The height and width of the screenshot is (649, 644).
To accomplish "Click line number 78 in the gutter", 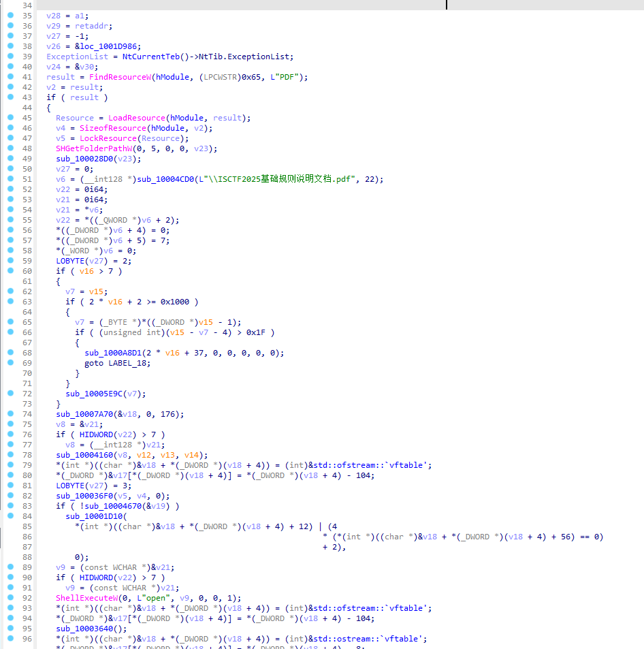I will (27, 455).
